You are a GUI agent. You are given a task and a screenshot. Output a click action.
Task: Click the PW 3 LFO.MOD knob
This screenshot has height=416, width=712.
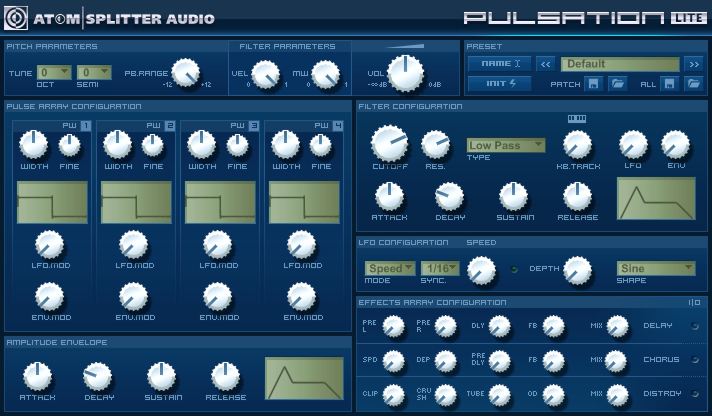217,244
